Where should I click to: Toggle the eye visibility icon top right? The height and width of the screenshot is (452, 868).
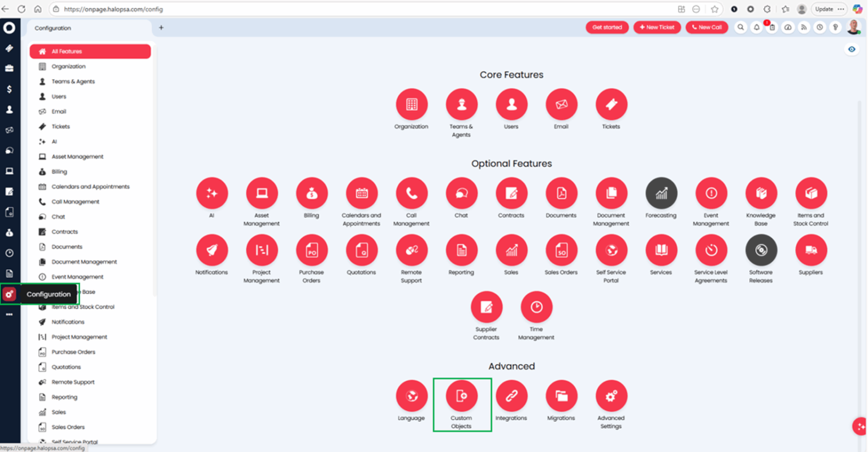tap(852, 49)
